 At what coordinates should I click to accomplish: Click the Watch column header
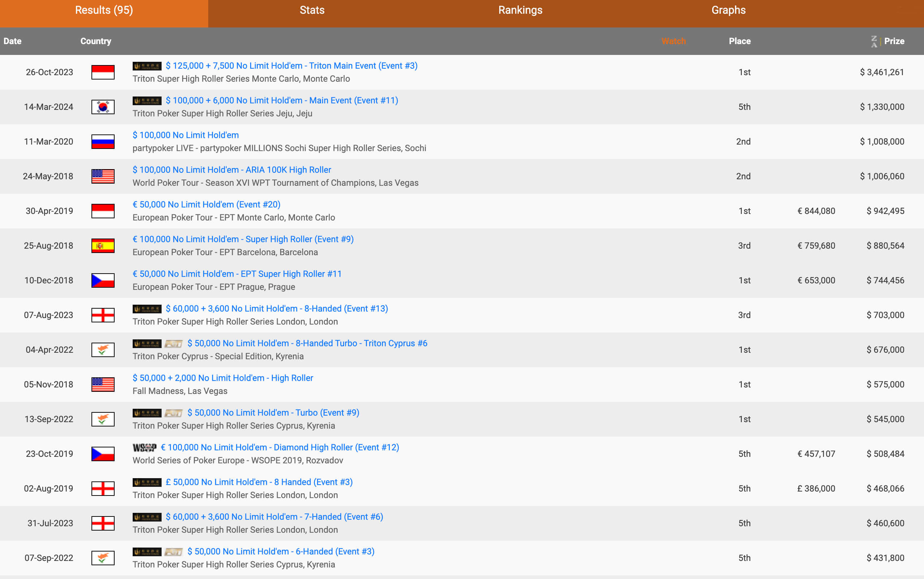673,41
